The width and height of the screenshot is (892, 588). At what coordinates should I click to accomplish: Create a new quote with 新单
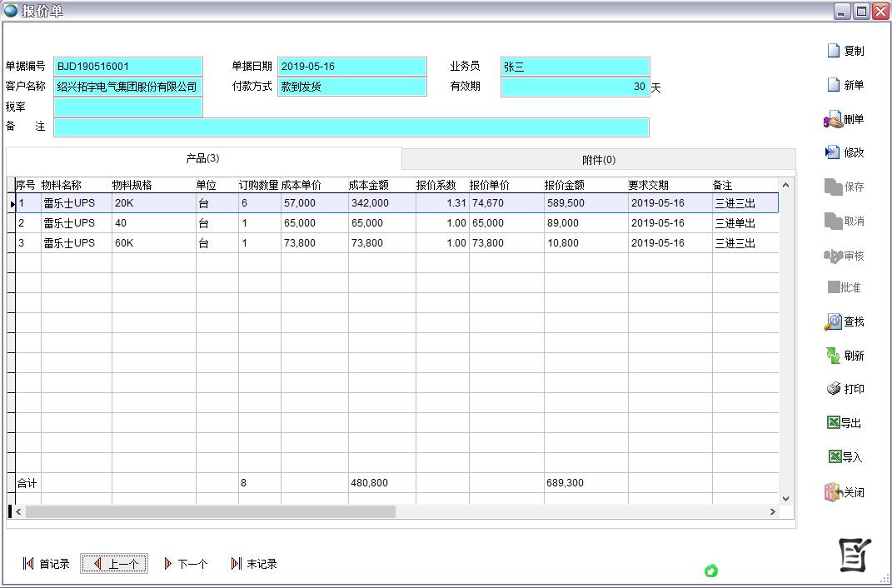834,85
